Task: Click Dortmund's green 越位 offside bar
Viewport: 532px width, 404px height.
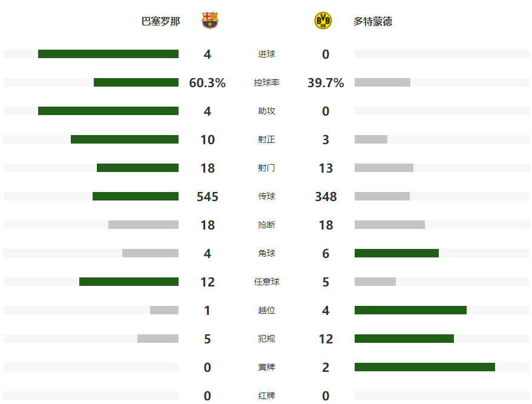Action: [410, 310]
